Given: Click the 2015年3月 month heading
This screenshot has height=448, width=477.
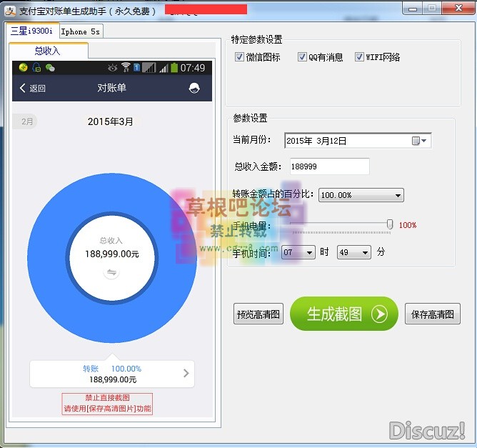Looking at the screenshot, I should pos(110,121).
